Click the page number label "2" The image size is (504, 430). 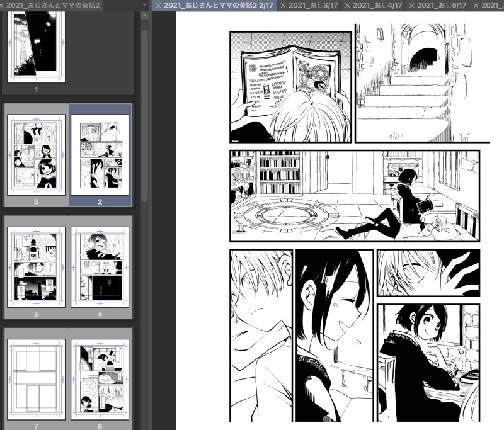[x=100, y=201]
